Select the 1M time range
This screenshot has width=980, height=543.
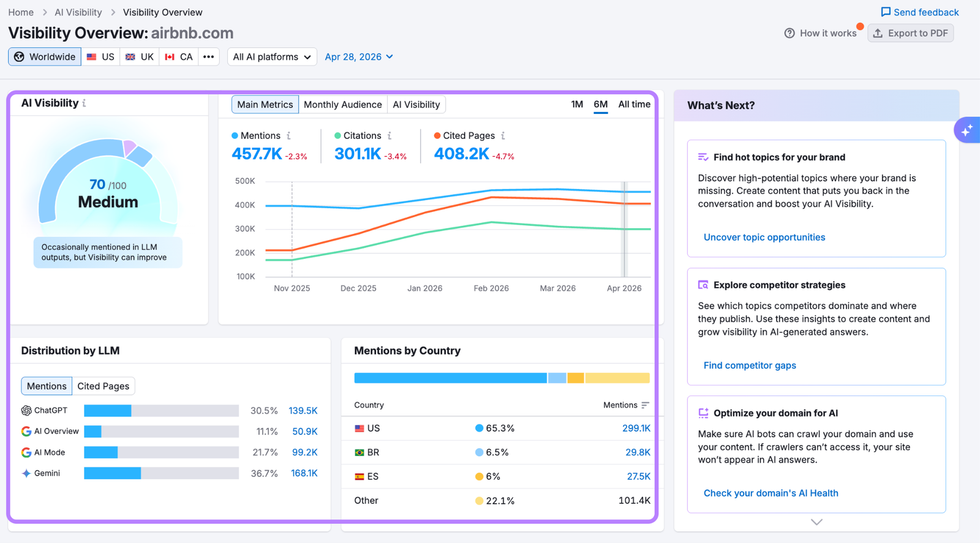pyautogui.click(x=577, y=105)
